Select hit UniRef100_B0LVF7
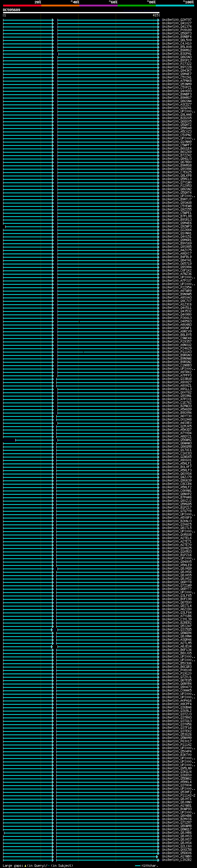This screenshot has height=868, width=197. [x=176, y=467]
